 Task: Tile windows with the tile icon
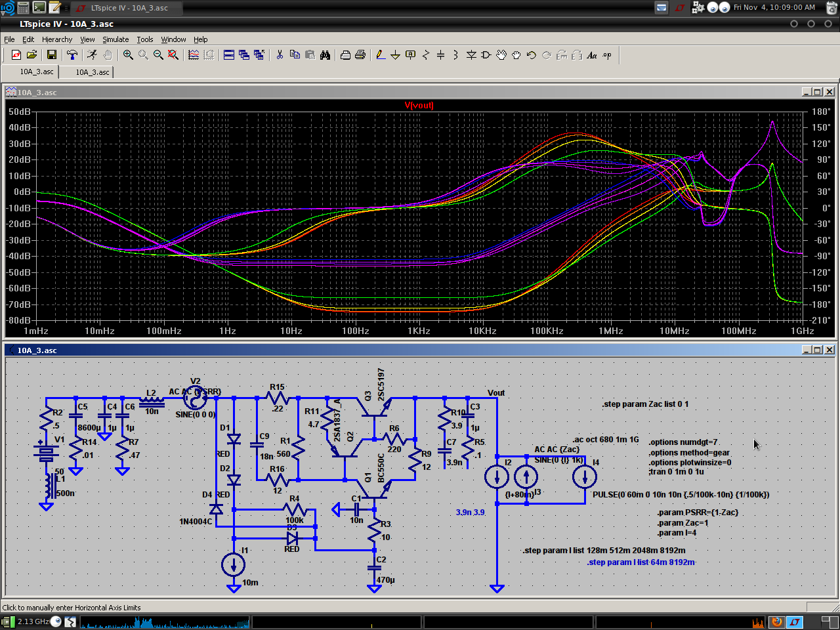tap(229, 55)
